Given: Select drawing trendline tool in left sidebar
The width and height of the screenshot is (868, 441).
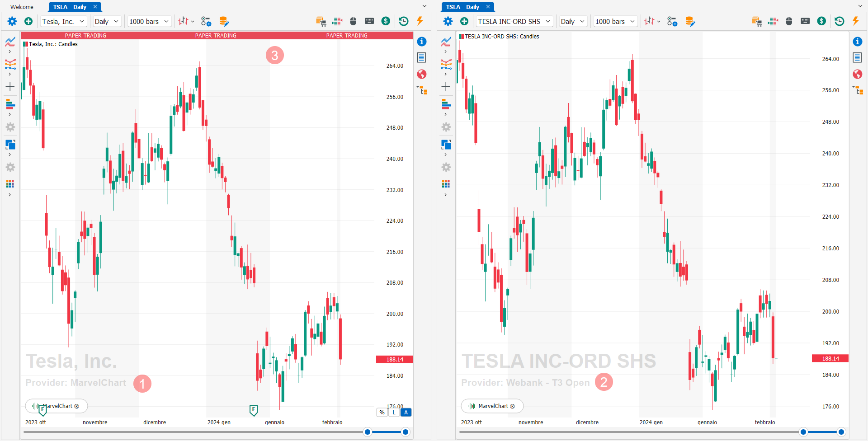Looking at the screenshot, I should (10, 64).
